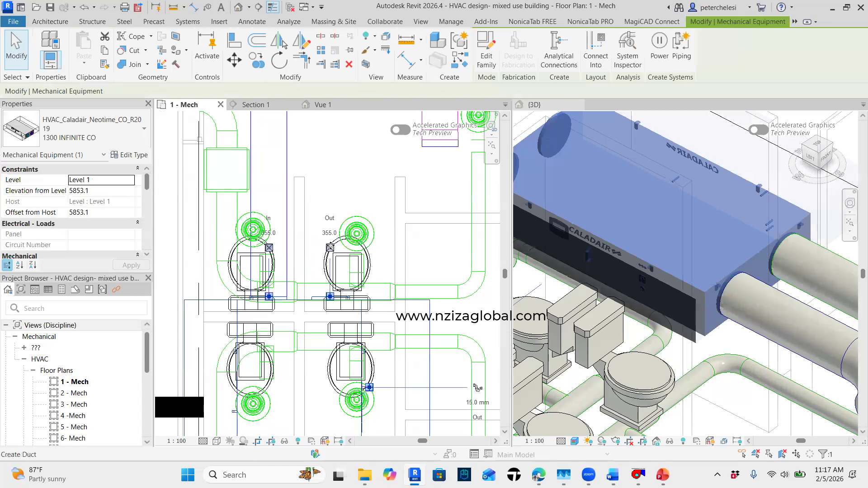Open the Section 1 view tab
This screenshot has width=868, height=488.
pyautogui.click(x=255, y=104)
